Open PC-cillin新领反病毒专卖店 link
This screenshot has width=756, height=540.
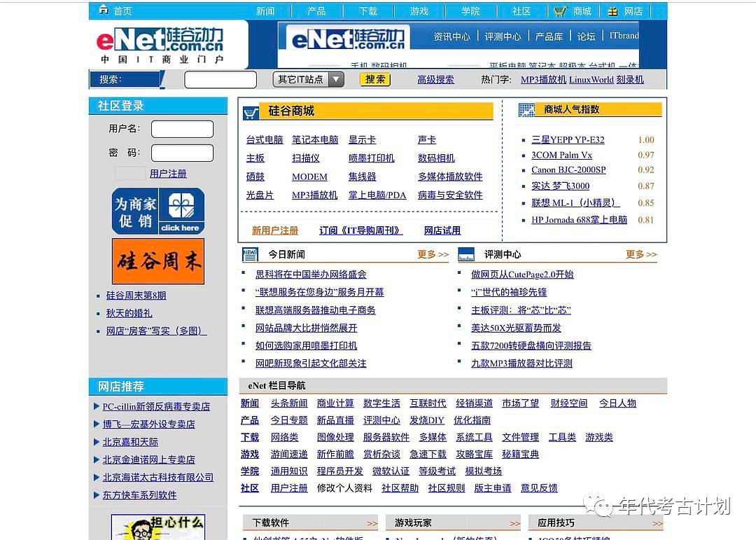pyautogui.click(x=156, y=407)
